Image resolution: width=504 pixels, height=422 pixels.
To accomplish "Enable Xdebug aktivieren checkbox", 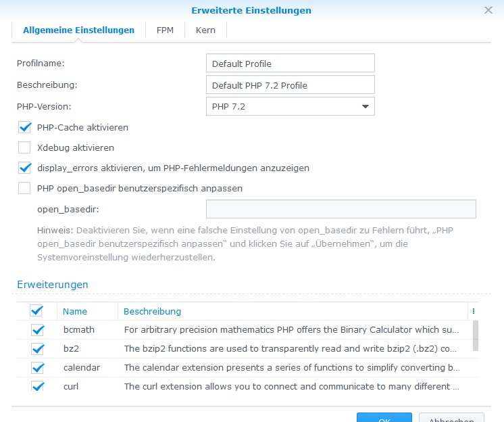I will tap(25, 147).
